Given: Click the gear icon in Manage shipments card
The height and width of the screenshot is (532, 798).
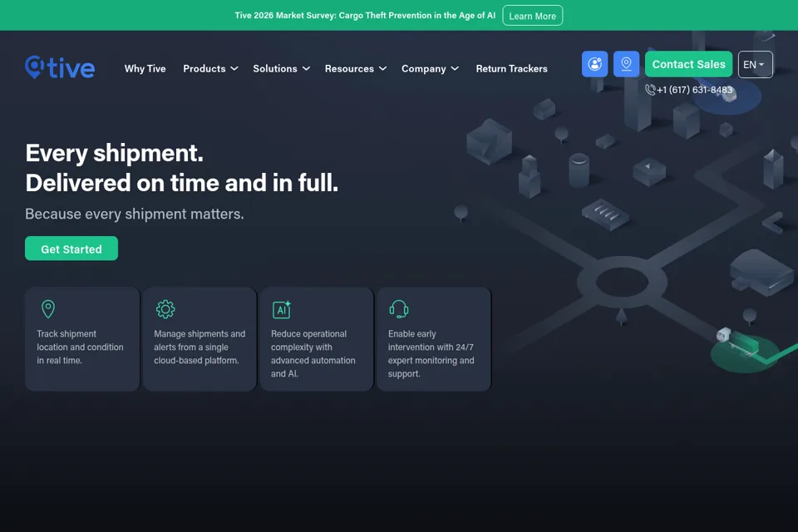Looking at the screenshot, I should click(x=165, y=309).
